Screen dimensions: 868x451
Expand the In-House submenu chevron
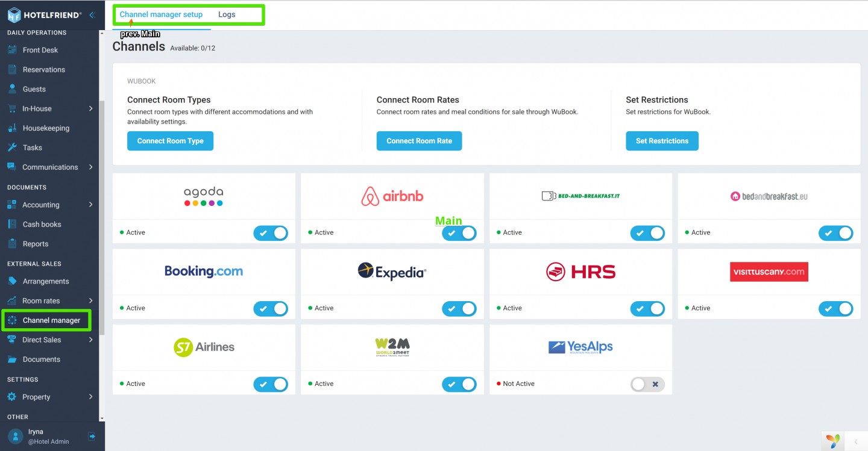[90, 108]
